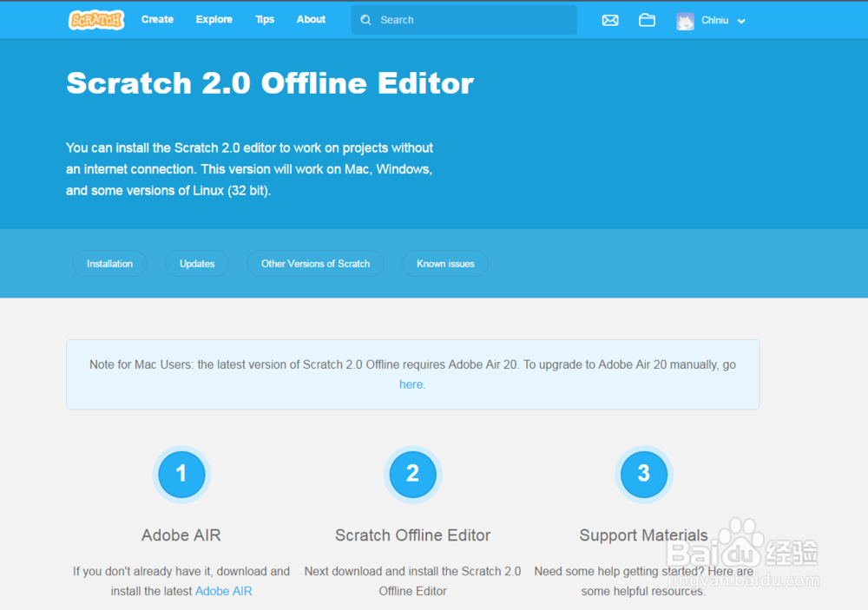Select the Support Materials heading
This screenshot has width=868, height=610.
[643, 535]
